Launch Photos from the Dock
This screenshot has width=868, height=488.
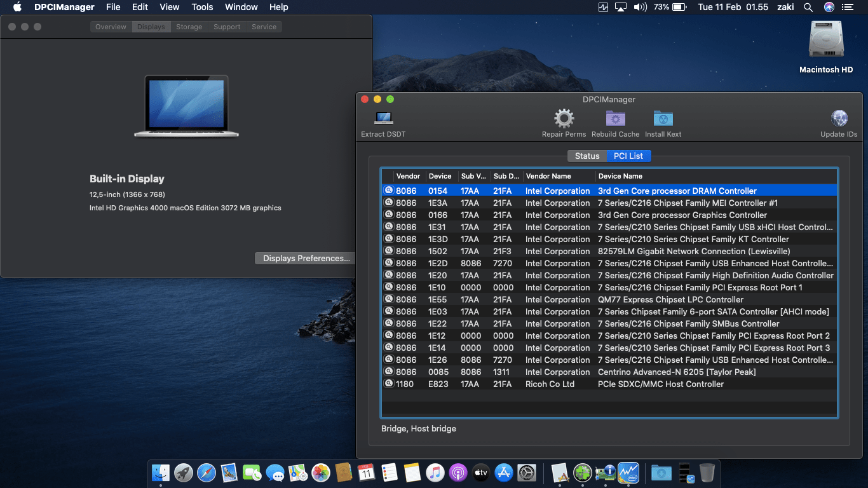[x=321, y=473]
